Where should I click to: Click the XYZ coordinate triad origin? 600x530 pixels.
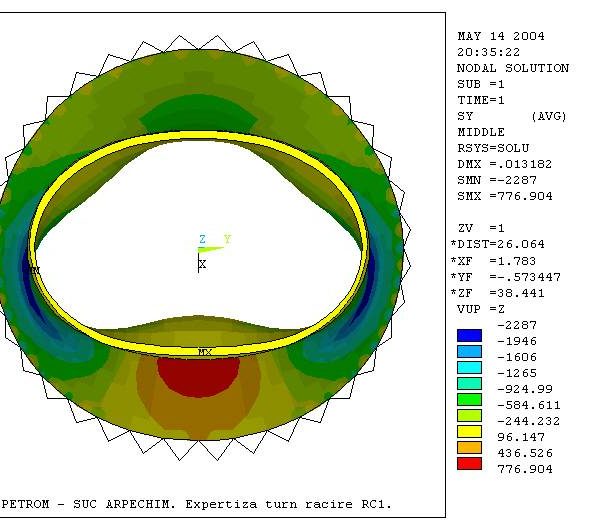pos(199,251)
